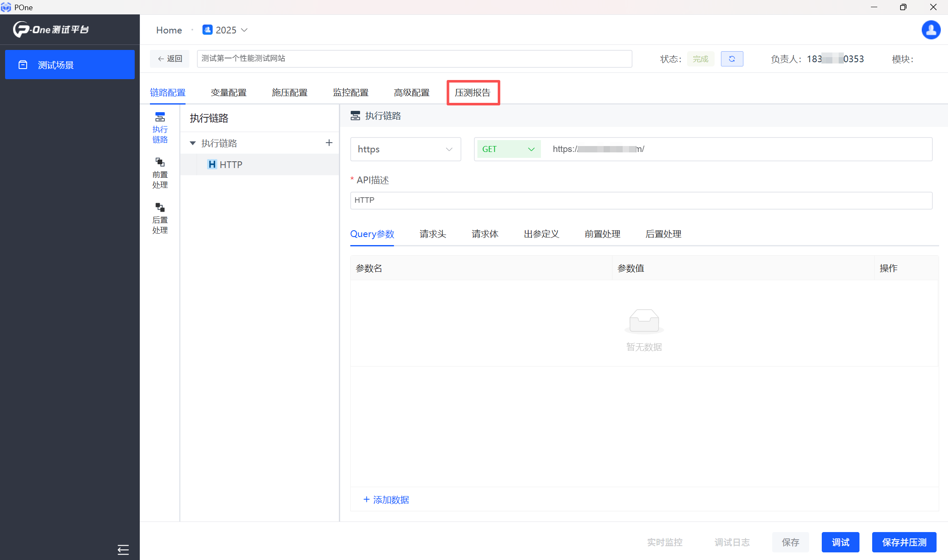This screenshot has height=560, width=948.
Task: Switch to the 请求头 tab
Action: 432,234
